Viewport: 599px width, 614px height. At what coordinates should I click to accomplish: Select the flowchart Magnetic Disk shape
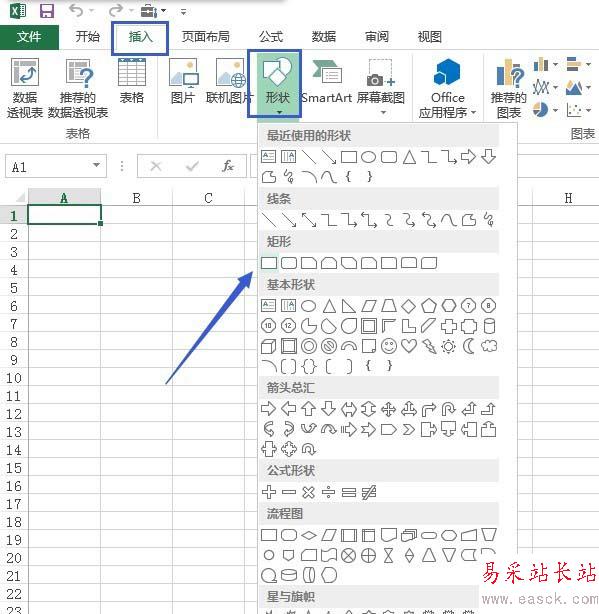pyautogui.click(x=289, y=575)
